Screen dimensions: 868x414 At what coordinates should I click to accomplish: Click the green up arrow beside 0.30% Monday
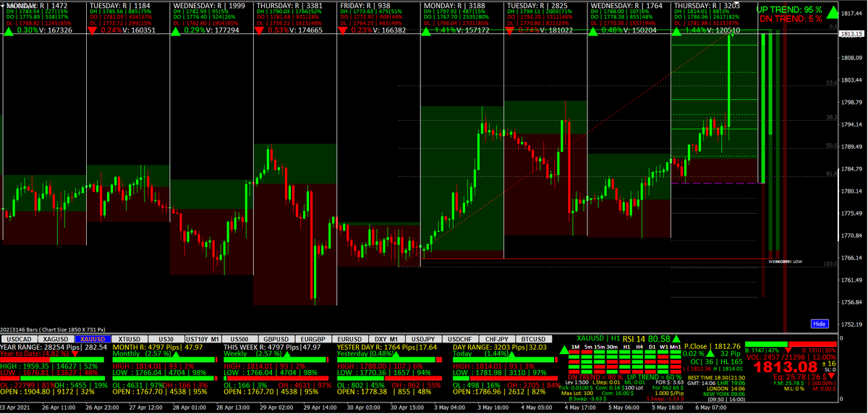click(9, 30)
